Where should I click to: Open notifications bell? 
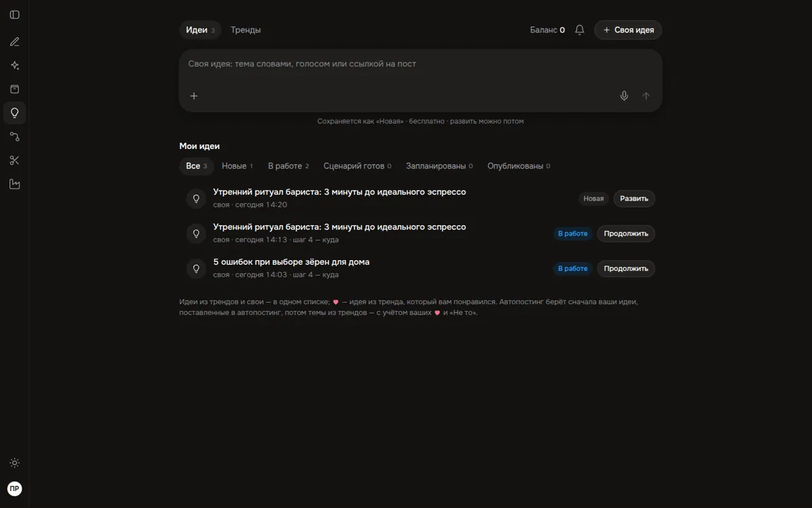coord(579,30)
